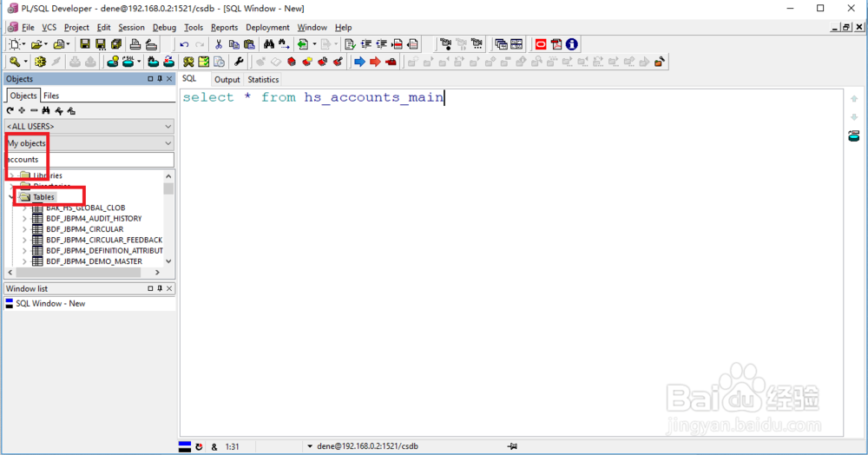The height and width of the screenshot is (455, 868).
Task: Select the Tables folder
Action: [43, 197]
